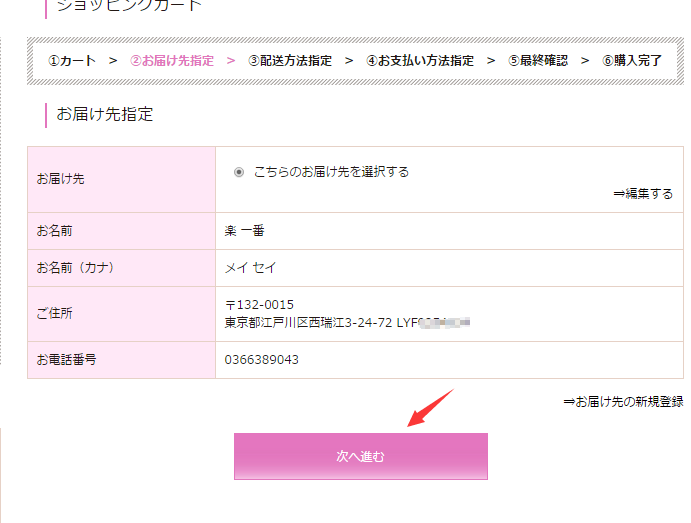The height and width of the screenshot is (523, 691).
Task: Click the ⑤最終確認 step
Action: coord(538,61)
